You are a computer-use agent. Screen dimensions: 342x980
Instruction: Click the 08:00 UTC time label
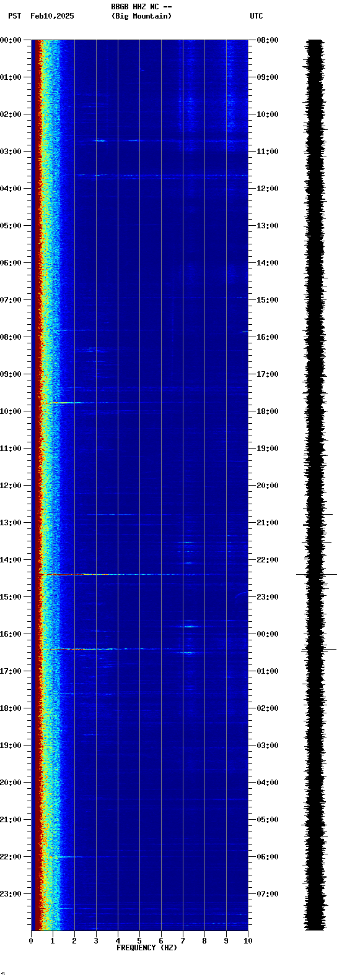coord(268,40)
